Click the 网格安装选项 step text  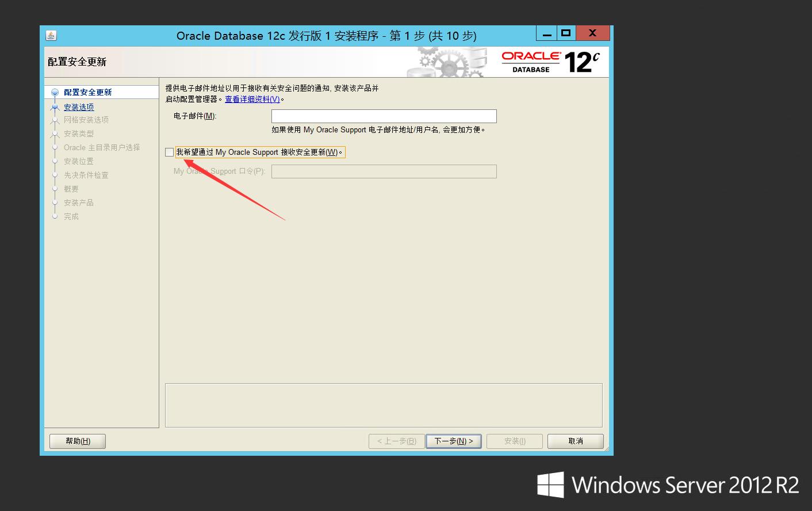(86, 120)
